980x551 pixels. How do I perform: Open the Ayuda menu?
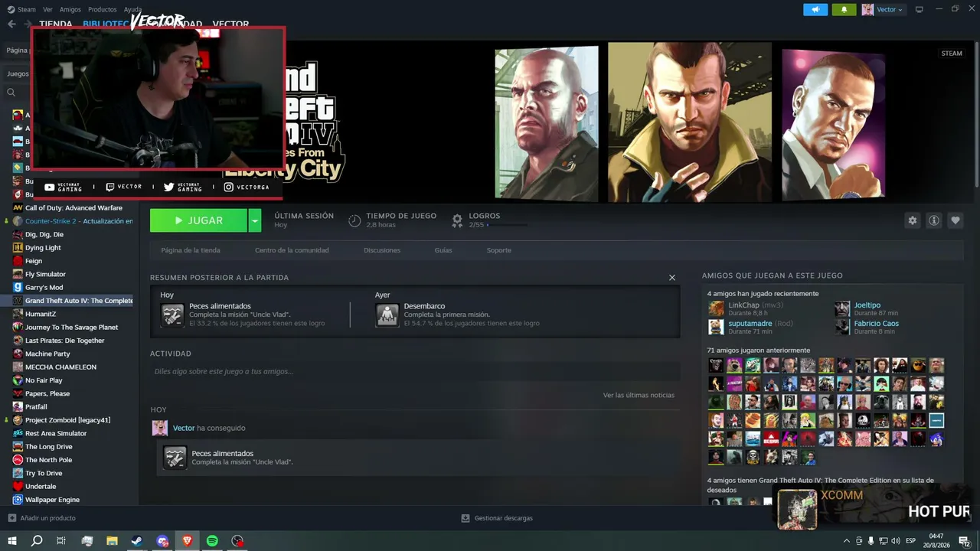pos(132,9)
